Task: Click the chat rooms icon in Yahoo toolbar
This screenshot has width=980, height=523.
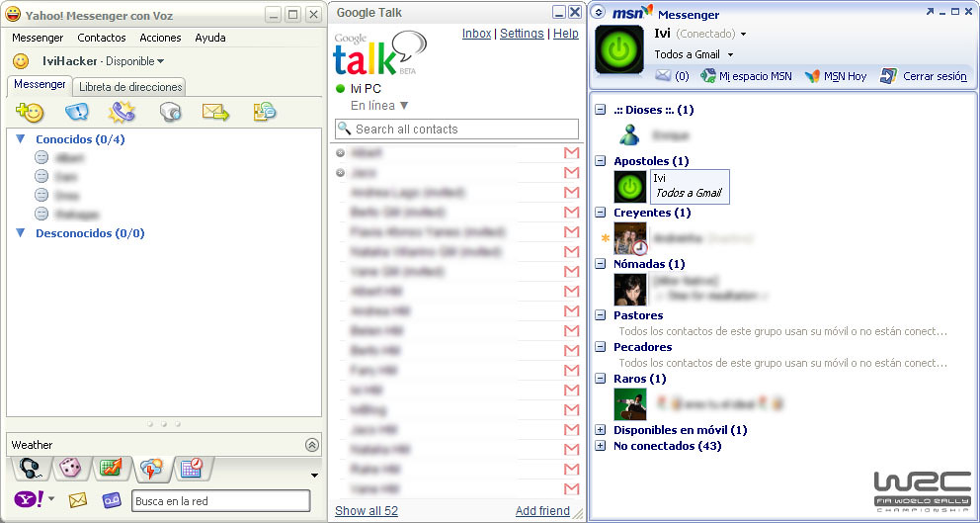Action: click(x=265, y=112)
